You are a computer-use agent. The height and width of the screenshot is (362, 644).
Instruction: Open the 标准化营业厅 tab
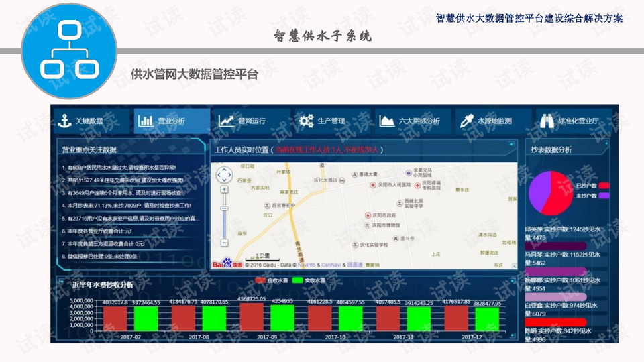(x=574, y=121)
